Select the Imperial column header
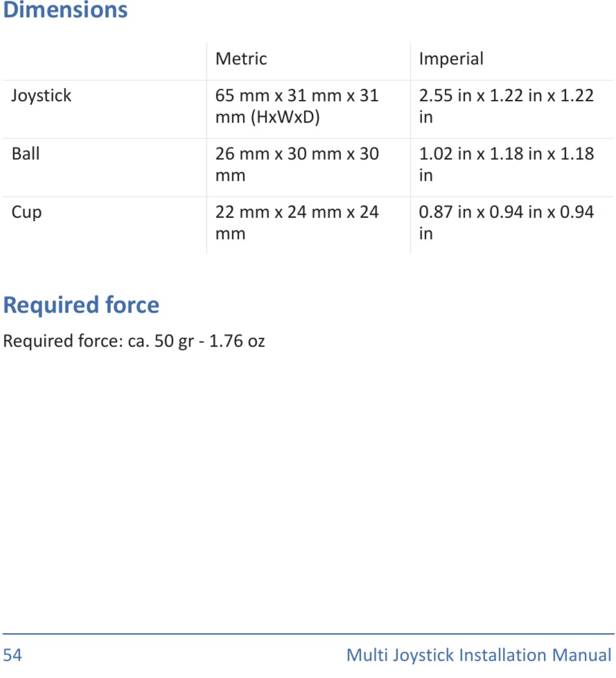616x678 pixels. [451, 59]
